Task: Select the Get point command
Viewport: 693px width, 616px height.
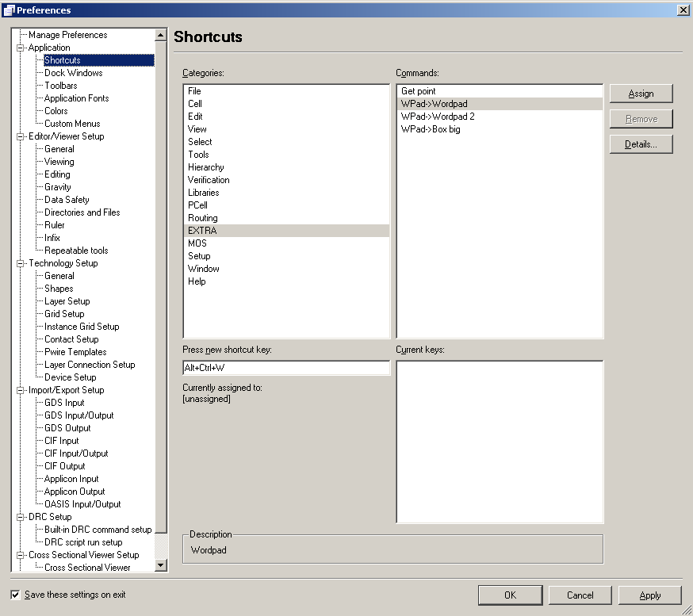Action: (x=418, y=91)
